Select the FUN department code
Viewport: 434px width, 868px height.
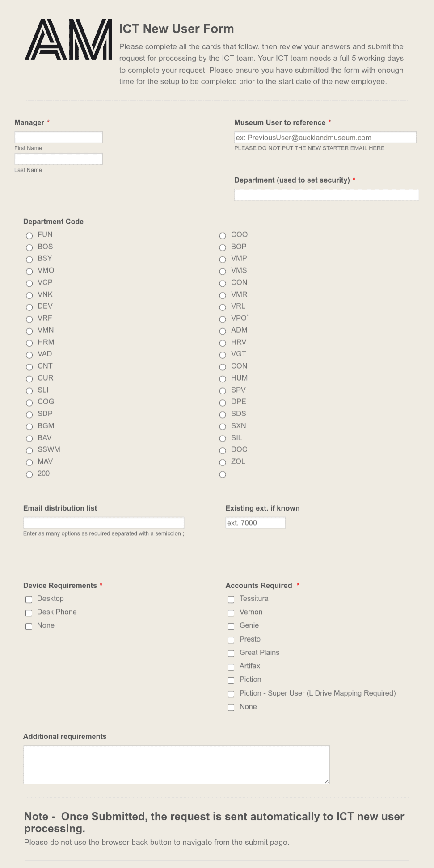29,235
